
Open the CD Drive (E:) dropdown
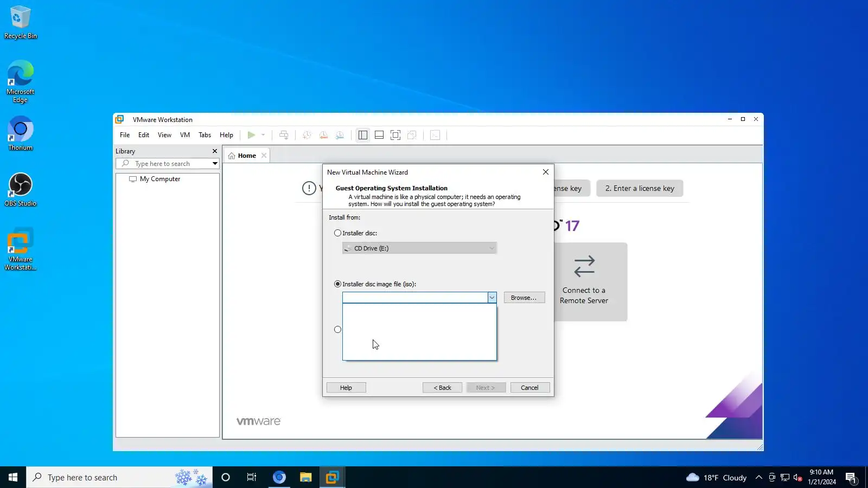pyautogui.click(x=419, y=248)
